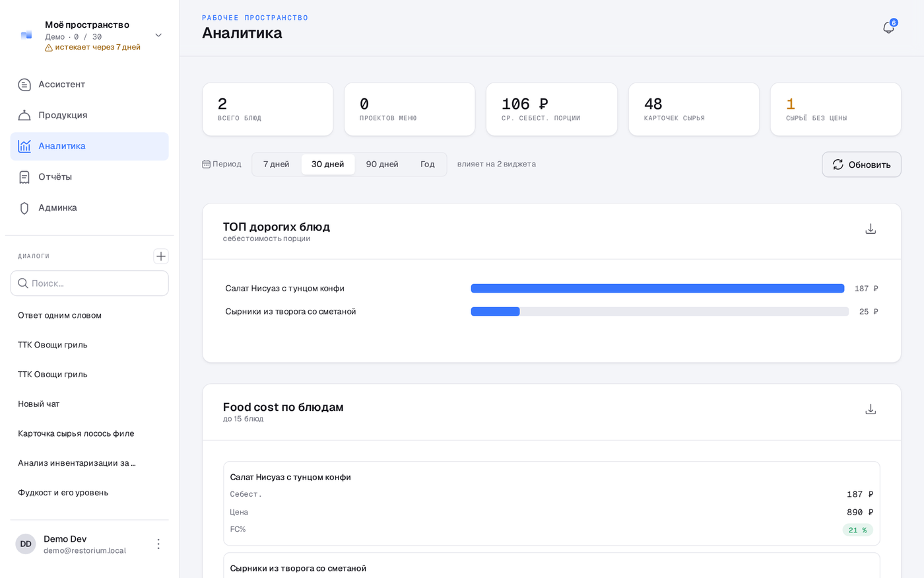Click the Ср. себест. порции card
This screenshot has width=924, height=578.
(x=552, y=110)
